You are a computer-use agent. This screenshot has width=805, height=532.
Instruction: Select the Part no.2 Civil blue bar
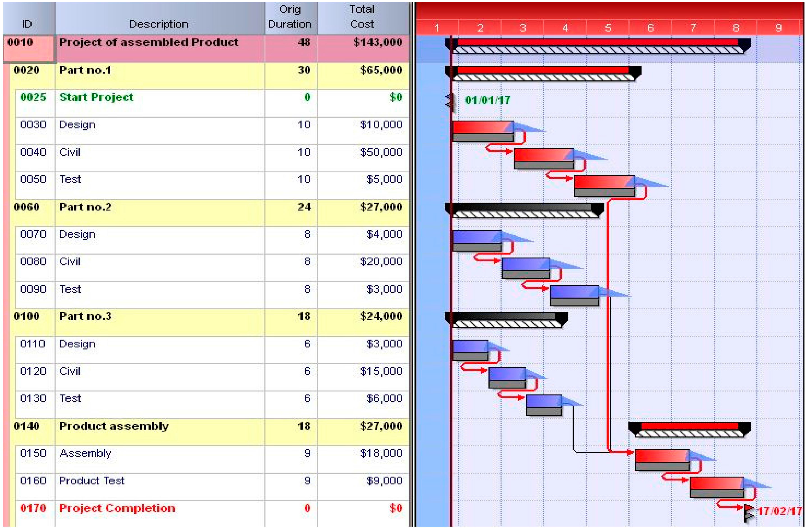tap(525, 264)
